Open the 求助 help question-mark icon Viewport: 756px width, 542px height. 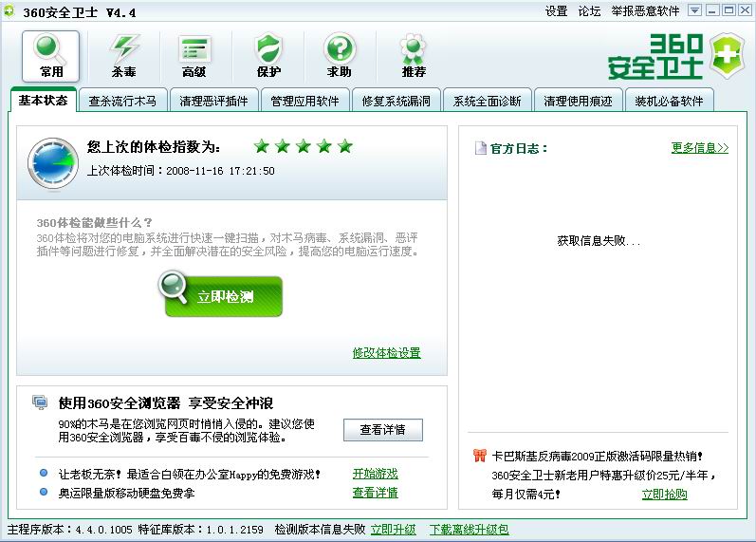[x=340, y=55]
